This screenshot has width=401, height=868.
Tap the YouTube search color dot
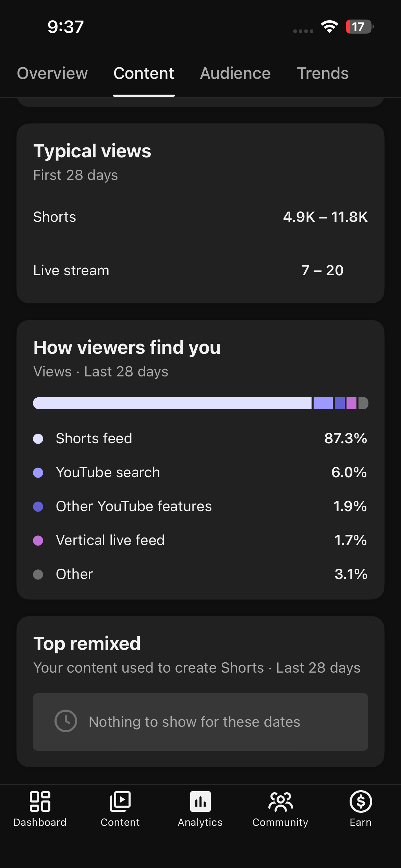click(38, 473)
